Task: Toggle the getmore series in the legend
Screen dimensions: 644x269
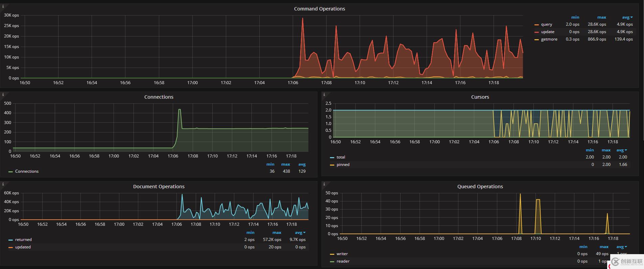Action: click(549, 39)
